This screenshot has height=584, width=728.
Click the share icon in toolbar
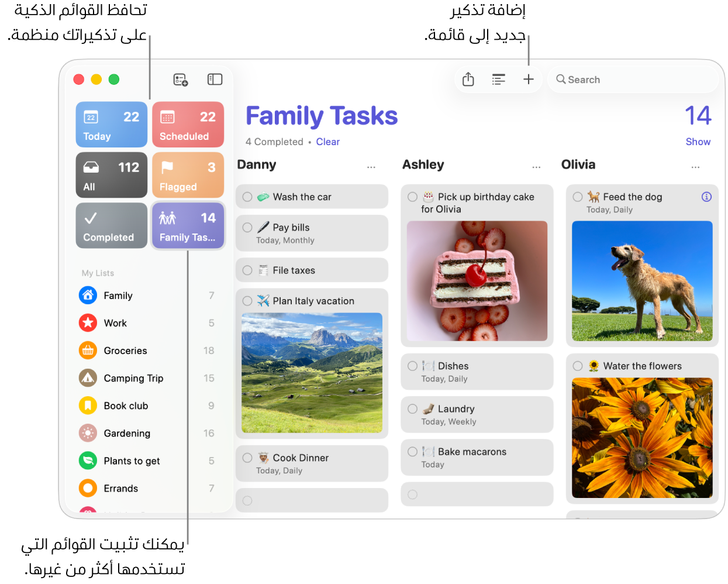pos(468,80)
